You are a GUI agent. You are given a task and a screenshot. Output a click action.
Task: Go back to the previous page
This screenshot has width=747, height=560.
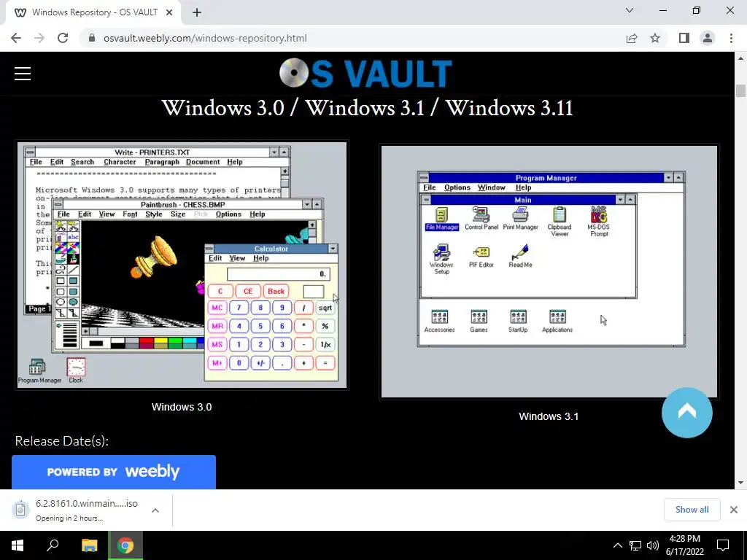(16, 38)
